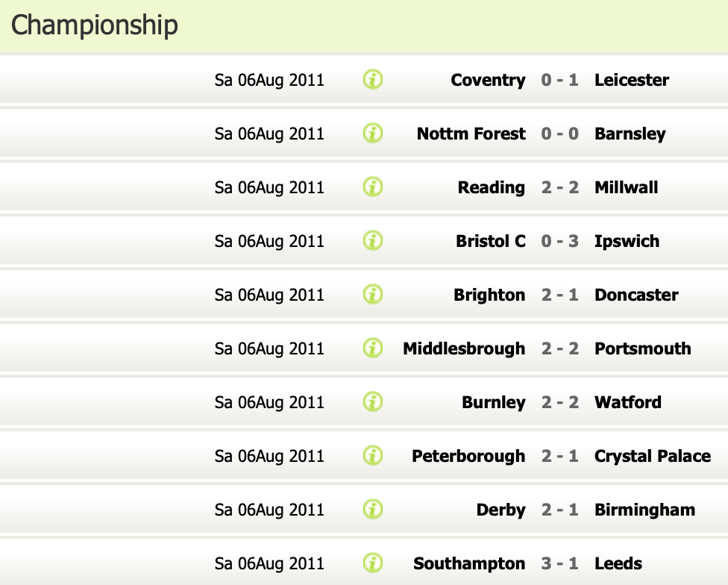Image resolution: width=728 pixels, height=585 pixels.
Task: Click info icon for Coventry vs Leicester
Action: [x=373, y=79]
